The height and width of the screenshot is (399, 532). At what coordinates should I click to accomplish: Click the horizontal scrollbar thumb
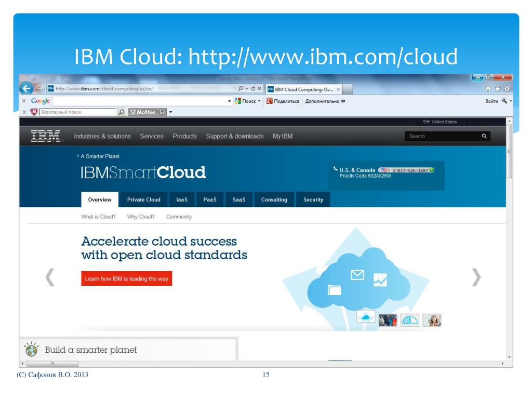coord(52,364)
